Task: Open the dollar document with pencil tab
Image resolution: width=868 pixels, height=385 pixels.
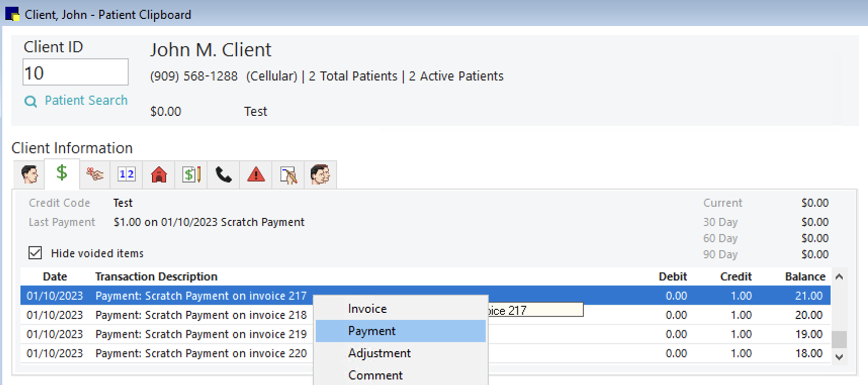Action: click(191, 175)
